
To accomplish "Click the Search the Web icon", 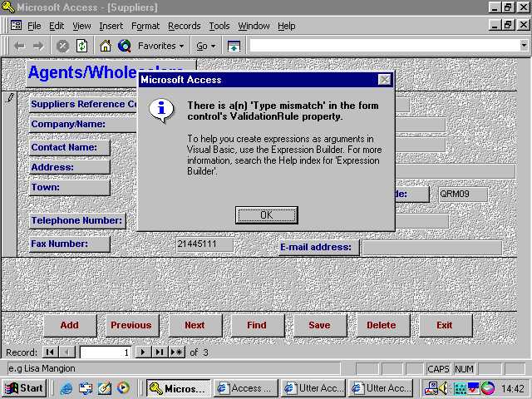I will point(124,46).
